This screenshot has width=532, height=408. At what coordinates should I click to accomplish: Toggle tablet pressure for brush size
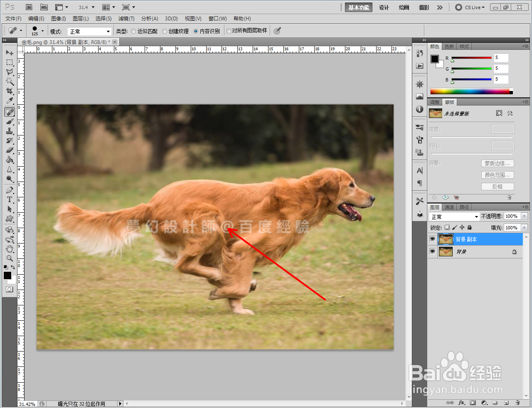pyautogui.click(x=278, y=31)
